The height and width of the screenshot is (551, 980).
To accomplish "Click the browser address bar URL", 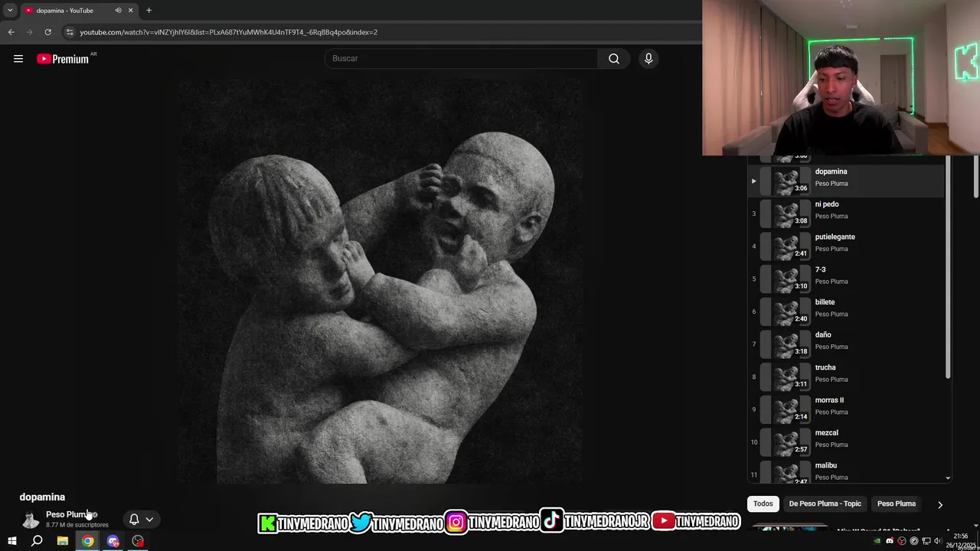I will coord(229,32).
